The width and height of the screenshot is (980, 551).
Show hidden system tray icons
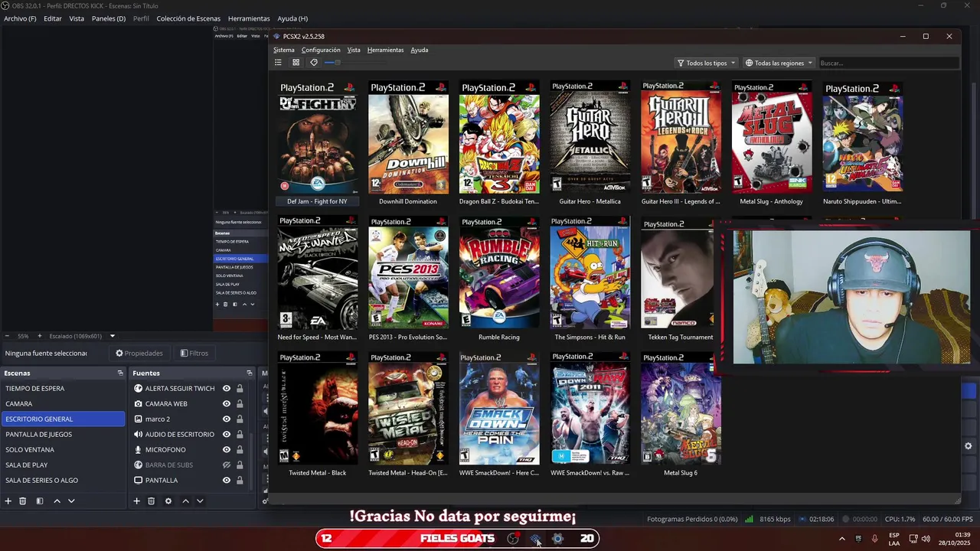click(x=841, y=539)
